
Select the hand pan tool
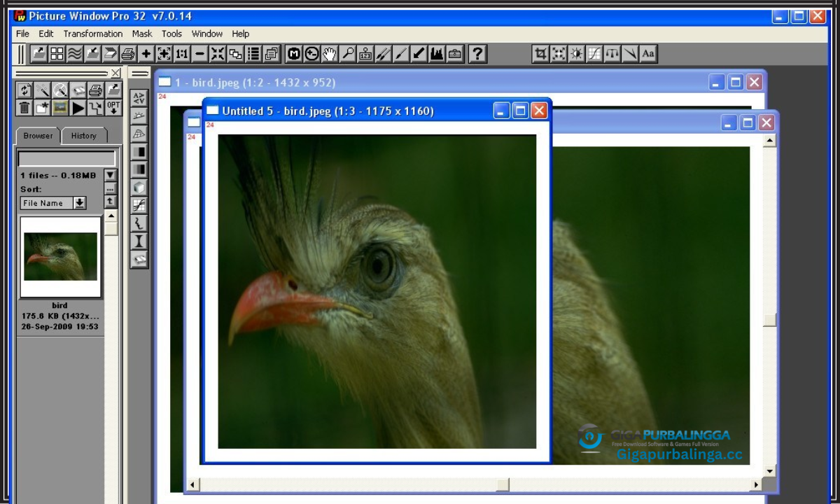(330, 54)
